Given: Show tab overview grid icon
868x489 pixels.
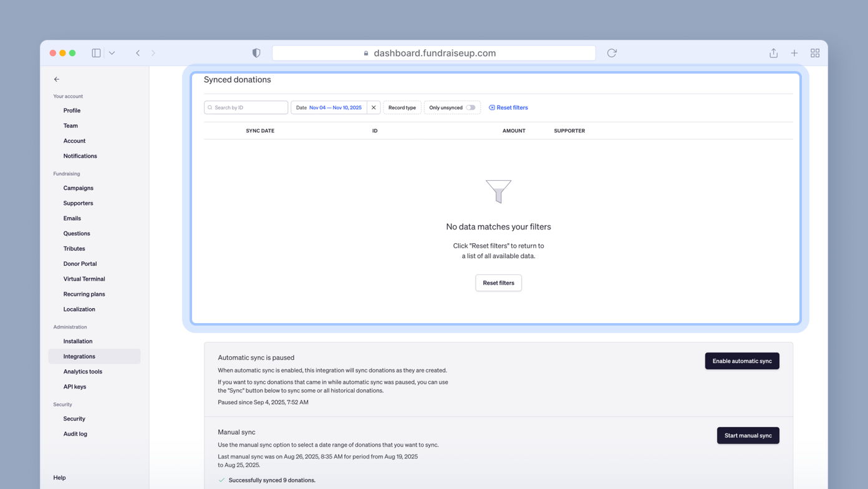Looking at the screenshot, I should click(x=814, y=53).
